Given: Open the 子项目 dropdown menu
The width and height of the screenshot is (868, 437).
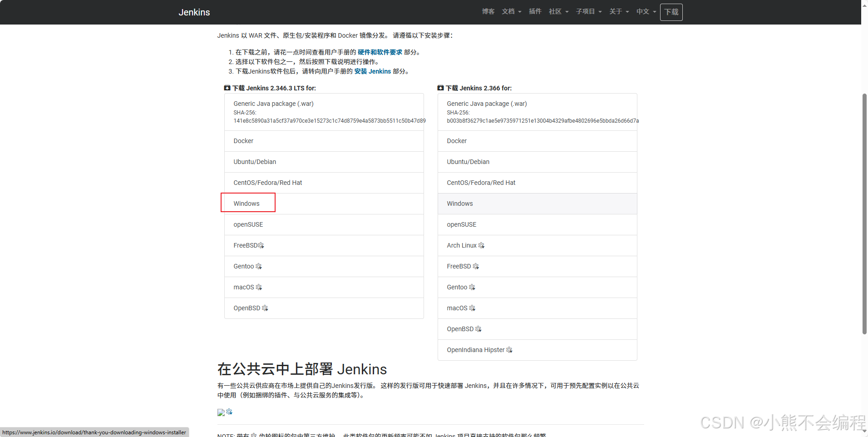Looking at the screenshot, I should pyautogui.click(x=589, y=11).
